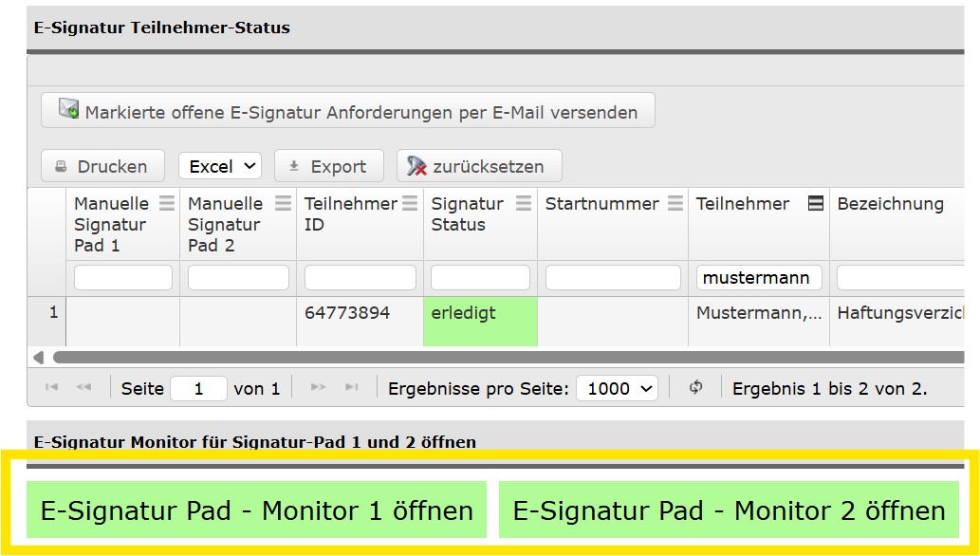This screenshot has height=556, width=980.
Task: Open Signatur Status column menu icon
Action: point(524,203)
